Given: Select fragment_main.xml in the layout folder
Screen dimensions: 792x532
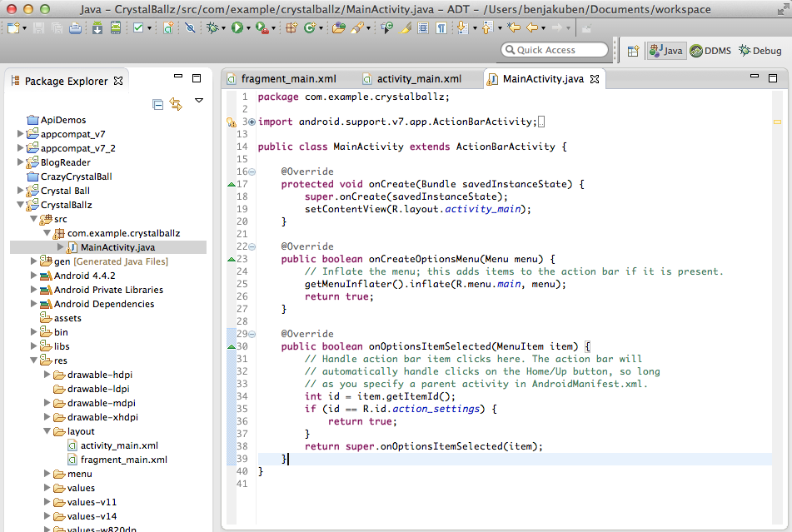Looking at the screenshot, I should click(x=123, y=460).
